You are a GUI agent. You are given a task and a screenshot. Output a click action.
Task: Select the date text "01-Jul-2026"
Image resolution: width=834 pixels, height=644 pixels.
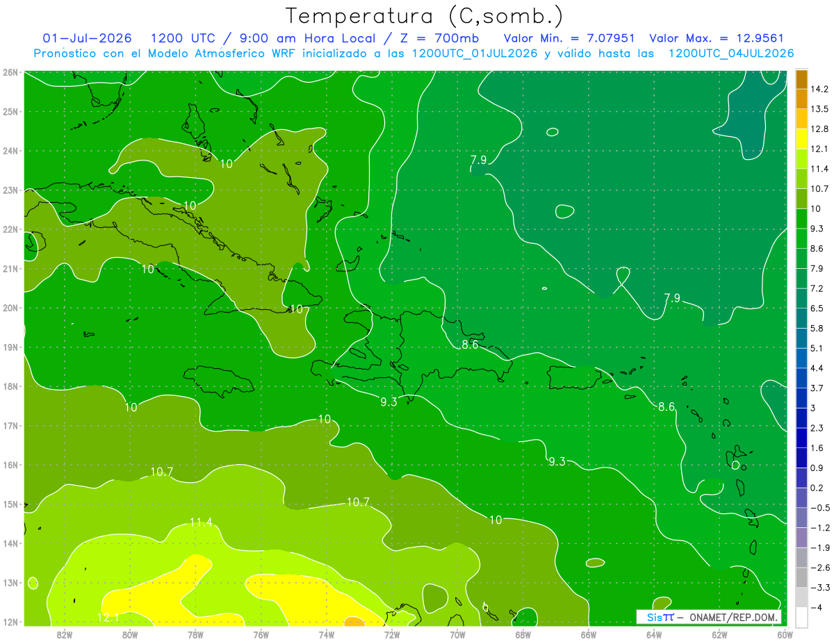click(87, 38)
